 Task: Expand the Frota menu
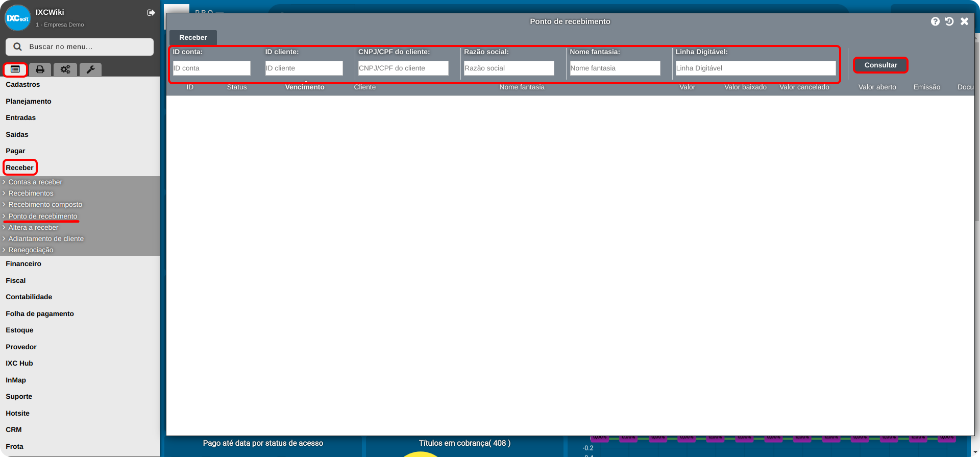coord(14,447)
